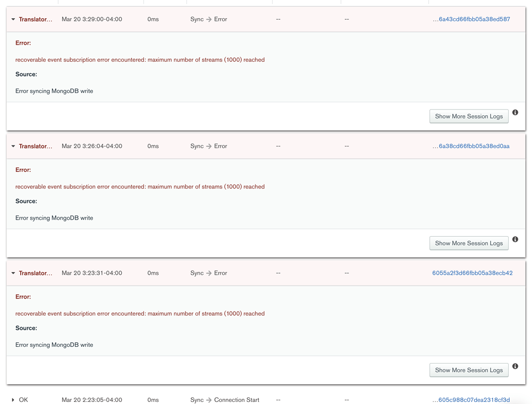Click 'Sync → Connection Start' in the OK row
Screen dimensions: 532x404
tap(224, 400)
